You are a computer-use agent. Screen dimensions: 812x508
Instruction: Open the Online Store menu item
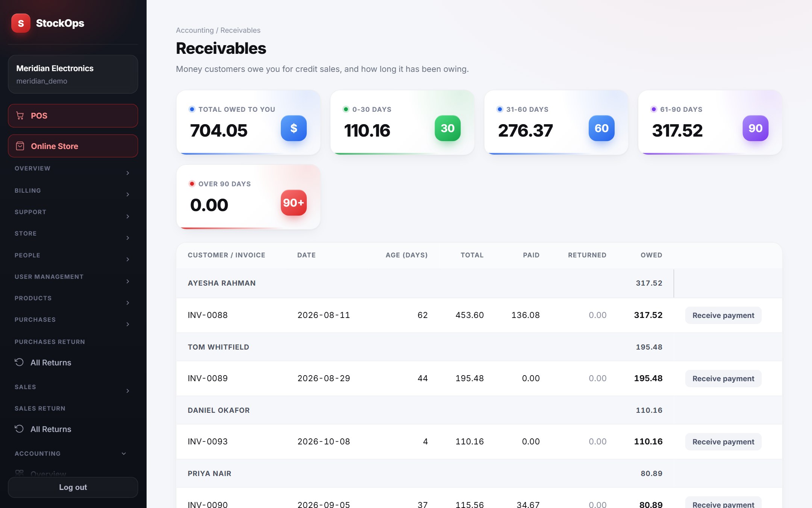click(x=73, y=146)
